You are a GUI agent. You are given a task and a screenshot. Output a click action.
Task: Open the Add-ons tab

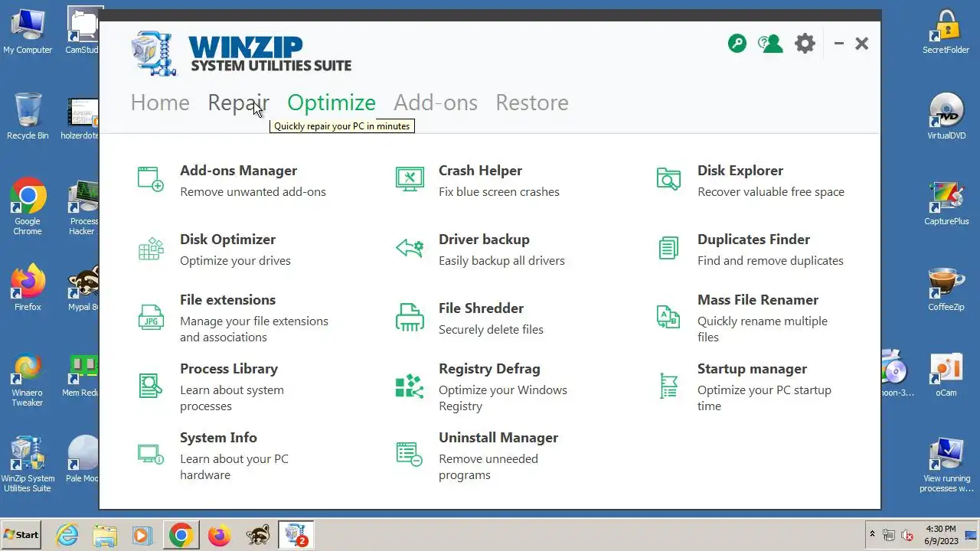tap(436, 103)
